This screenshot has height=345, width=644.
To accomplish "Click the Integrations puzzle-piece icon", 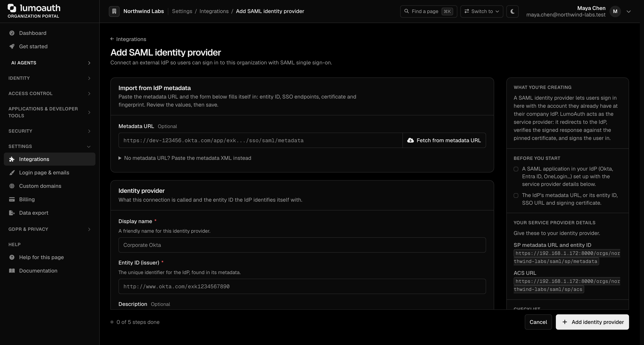I will 12,159.
